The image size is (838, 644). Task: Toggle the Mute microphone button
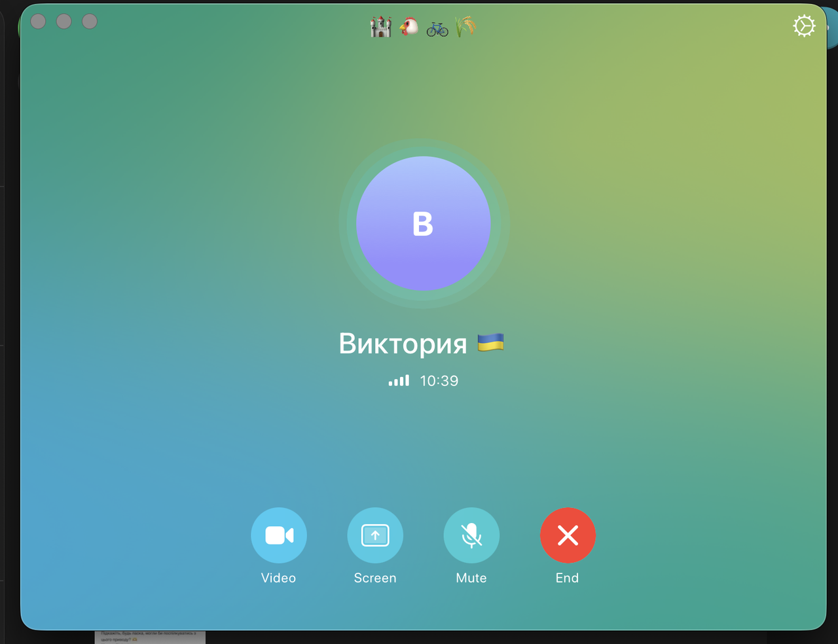(471, 535)
